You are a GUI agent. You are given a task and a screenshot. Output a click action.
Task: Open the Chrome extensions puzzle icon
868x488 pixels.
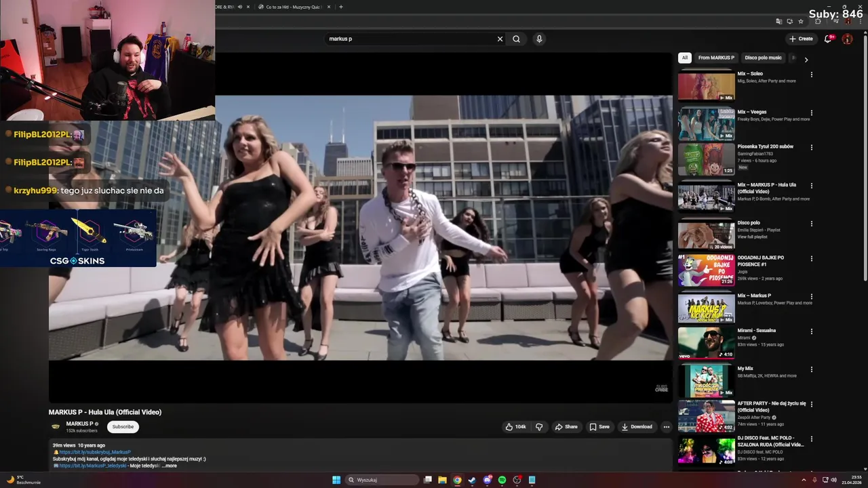(818, 21)
